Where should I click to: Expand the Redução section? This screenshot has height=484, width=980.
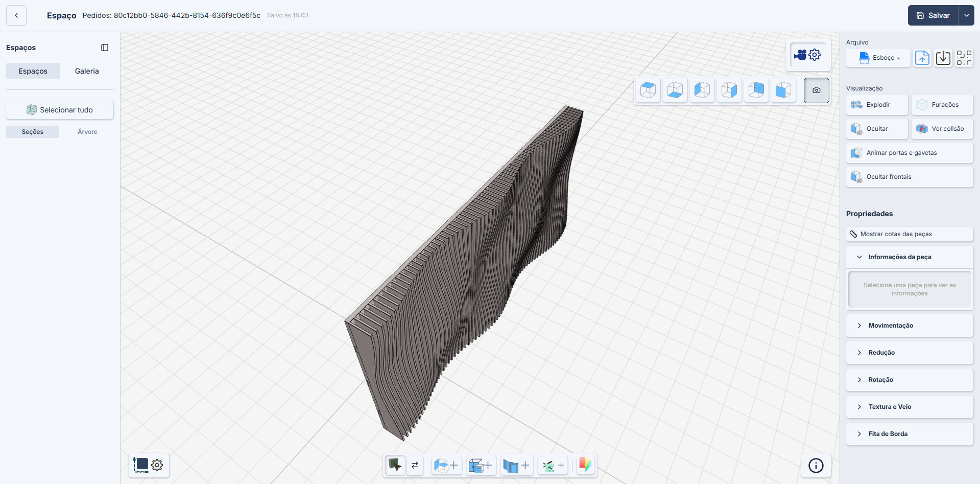click(x=910, y=353)
